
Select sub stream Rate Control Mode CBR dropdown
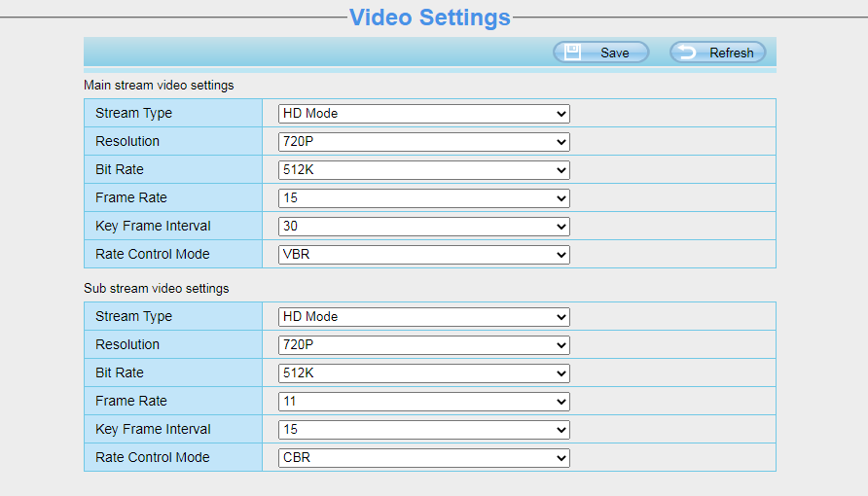(423, 458)
